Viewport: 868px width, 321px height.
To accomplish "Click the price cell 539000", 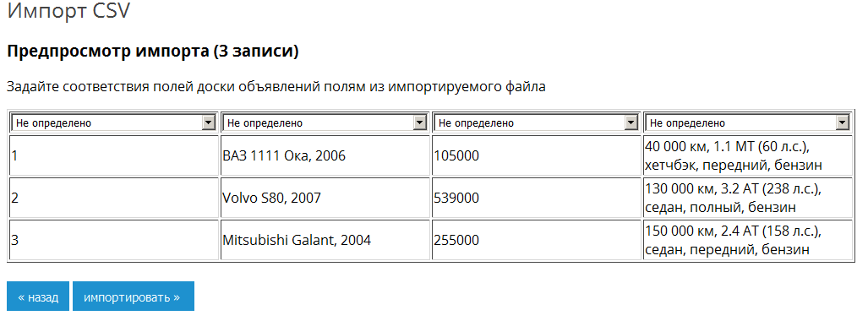I will [x=537, y=198].
